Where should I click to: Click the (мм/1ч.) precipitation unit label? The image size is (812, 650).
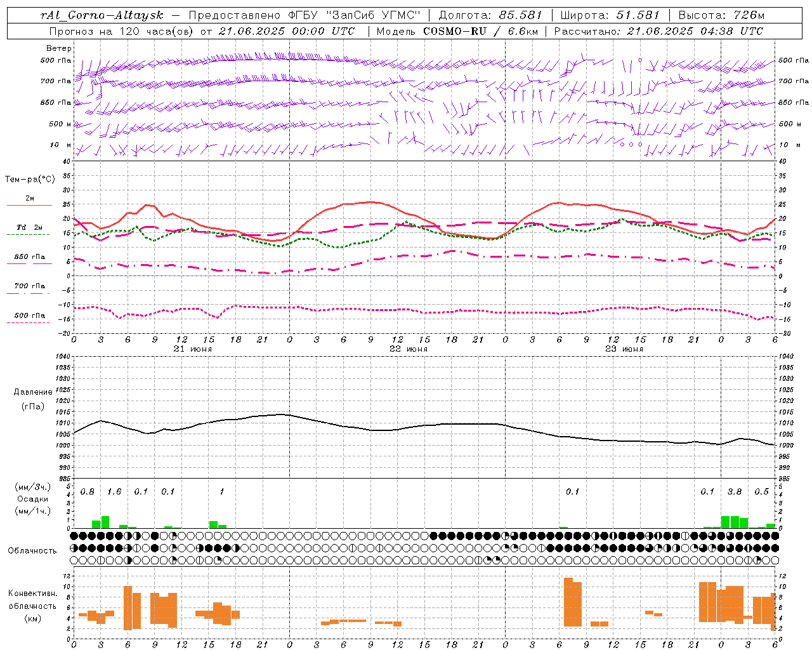[33, 511]
